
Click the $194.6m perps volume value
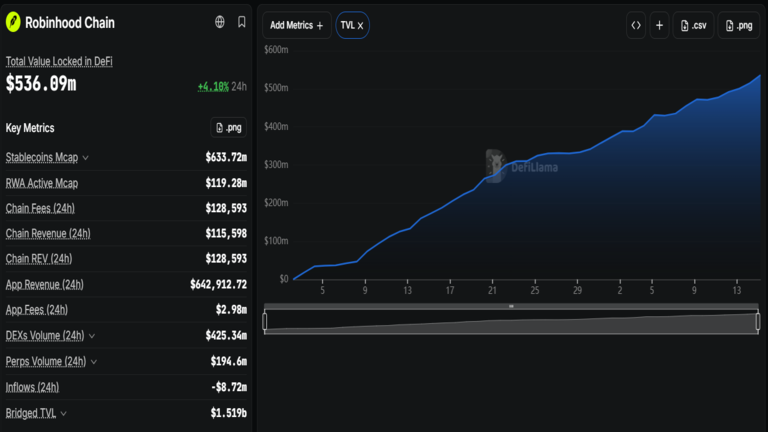[x=229, y=361]
